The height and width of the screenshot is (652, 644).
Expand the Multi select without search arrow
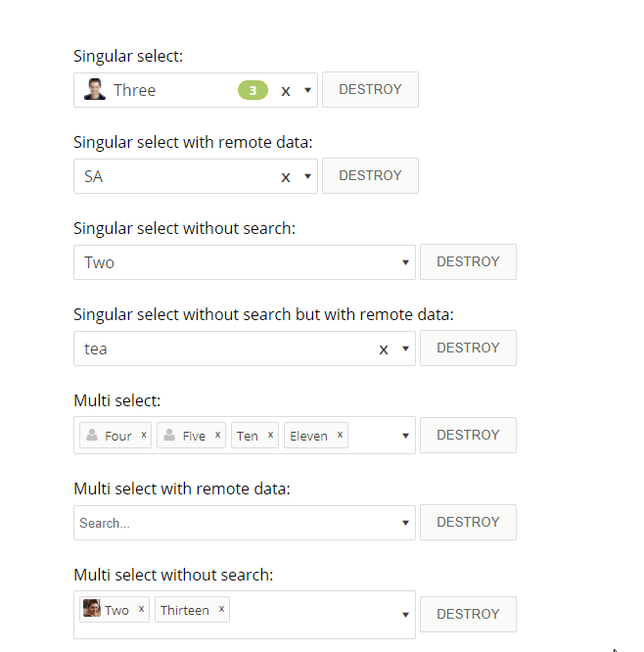[405, 615]
